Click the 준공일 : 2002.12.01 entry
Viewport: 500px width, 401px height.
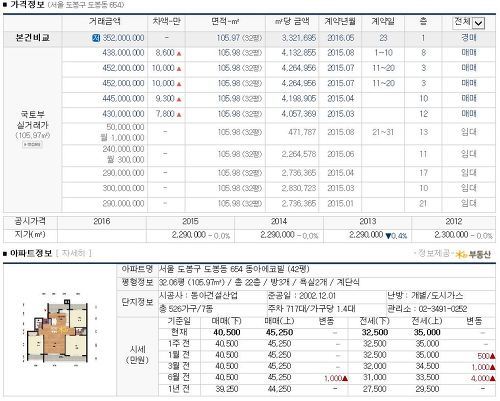pyautogui.click(x=302, y=296)
